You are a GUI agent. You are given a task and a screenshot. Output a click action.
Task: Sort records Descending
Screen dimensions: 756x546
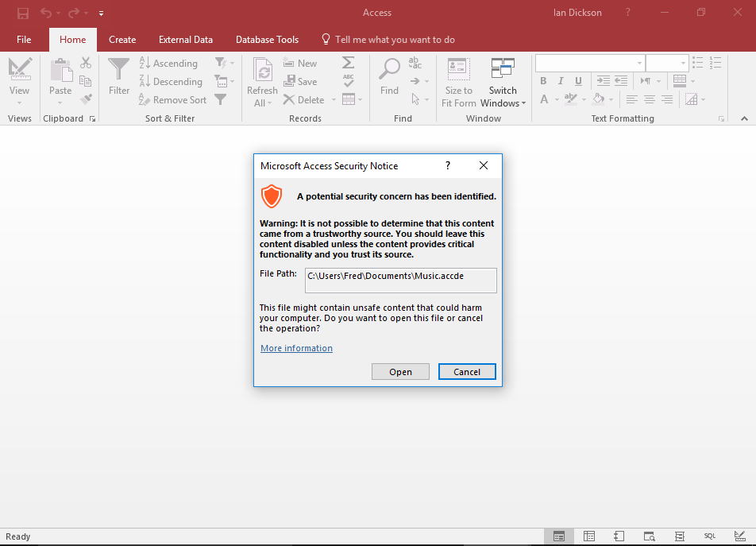[x=171, y=82]
